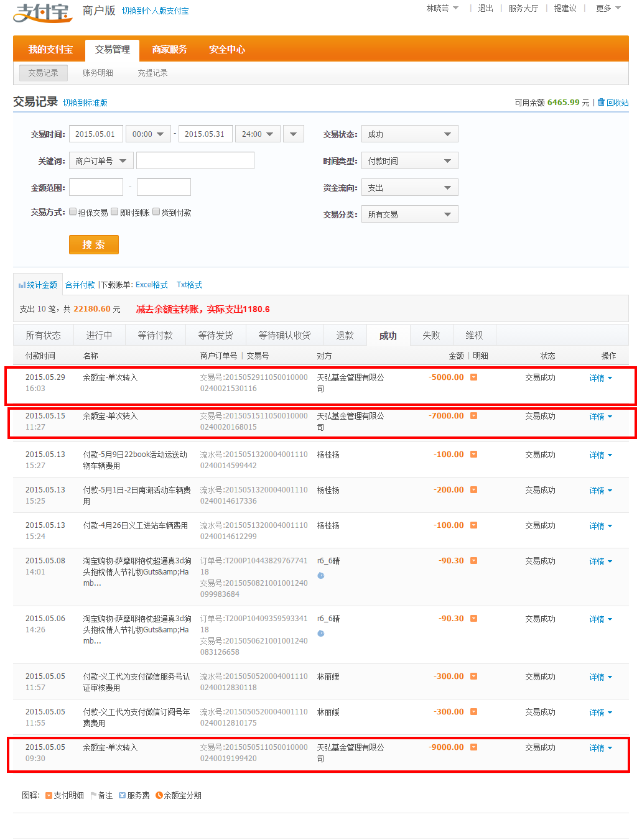Enable the 即时到账 checkbox

114,212
